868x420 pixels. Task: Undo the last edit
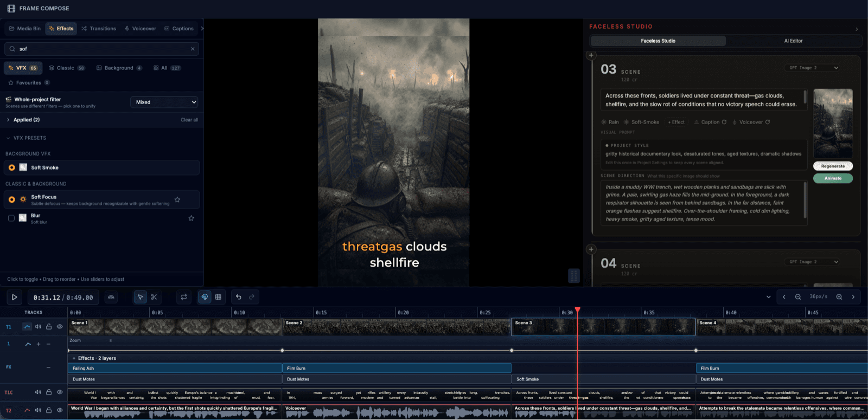point(239,297)
